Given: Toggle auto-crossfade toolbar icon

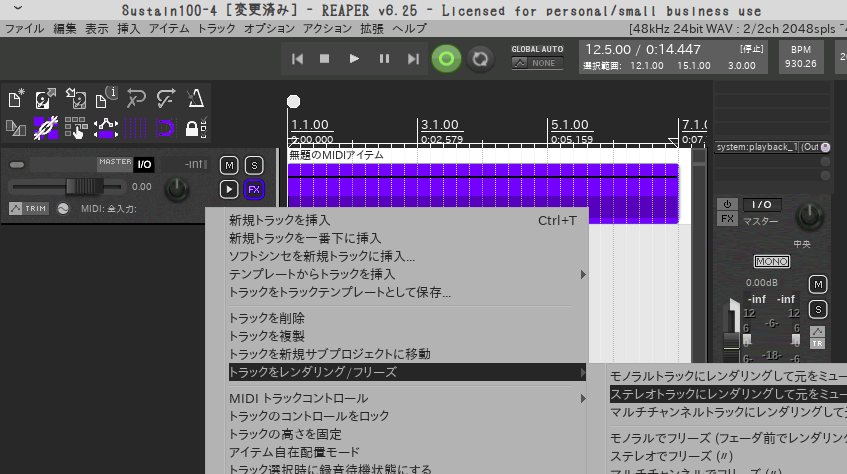Looking at the screenshot, I should coord(16,129).
